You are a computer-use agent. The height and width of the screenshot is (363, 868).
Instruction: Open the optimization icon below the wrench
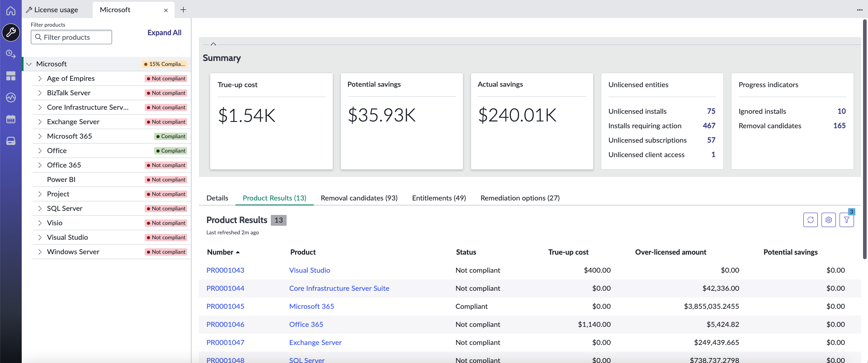click(x=11, y=54)
